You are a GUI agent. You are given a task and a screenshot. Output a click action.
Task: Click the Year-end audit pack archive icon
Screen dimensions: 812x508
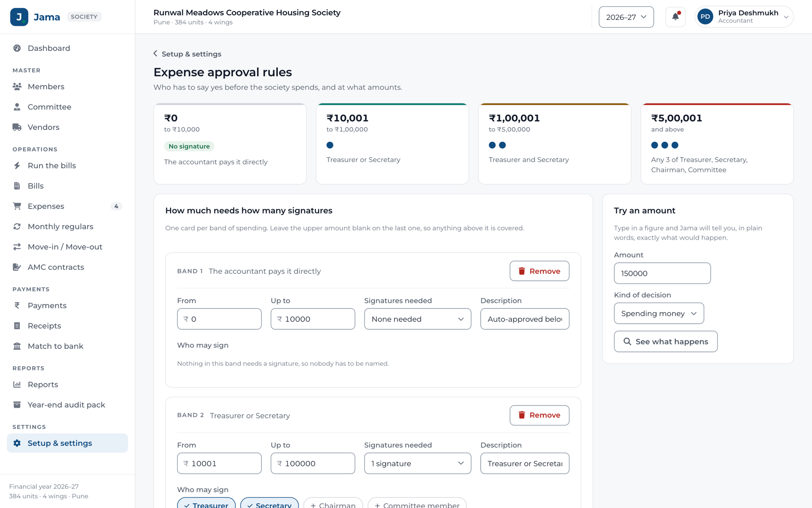tap(17, 405)
